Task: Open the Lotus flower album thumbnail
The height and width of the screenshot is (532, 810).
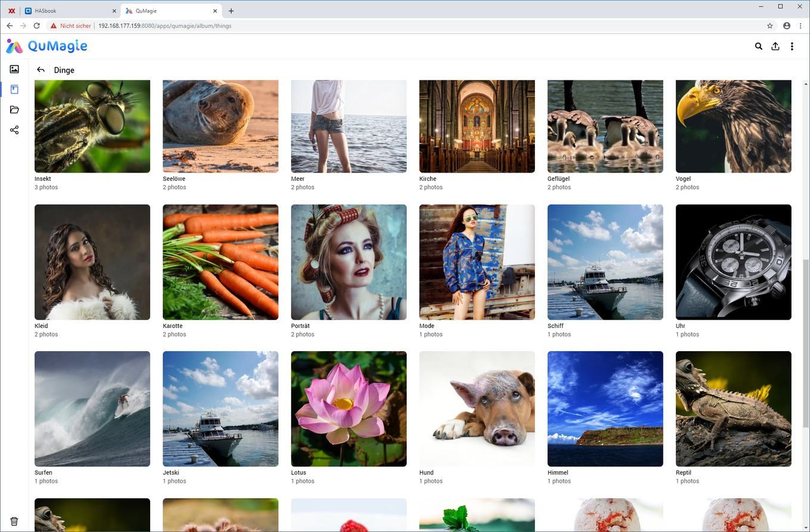Action: pos(349,409)
